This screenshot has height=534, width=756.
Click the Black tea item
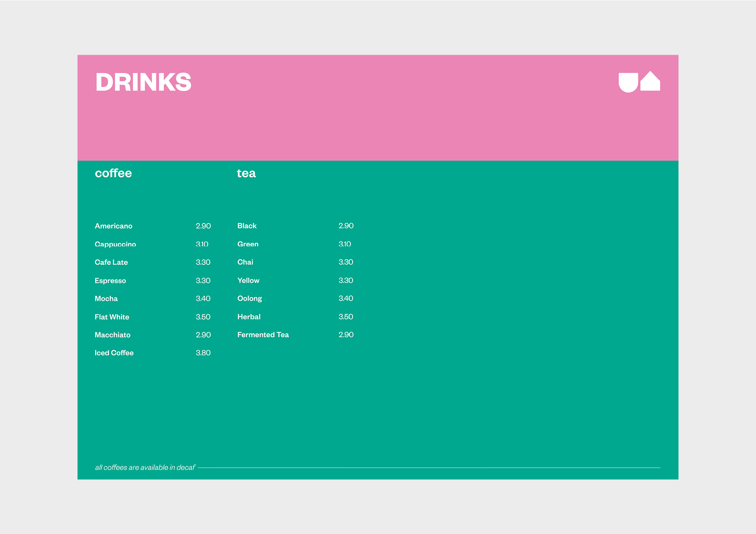pyautogui.click(x=247, y=226)
